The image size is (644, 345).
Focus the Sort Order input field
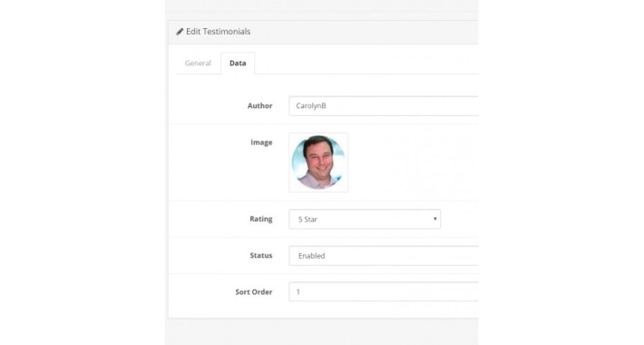click(383, 291)
